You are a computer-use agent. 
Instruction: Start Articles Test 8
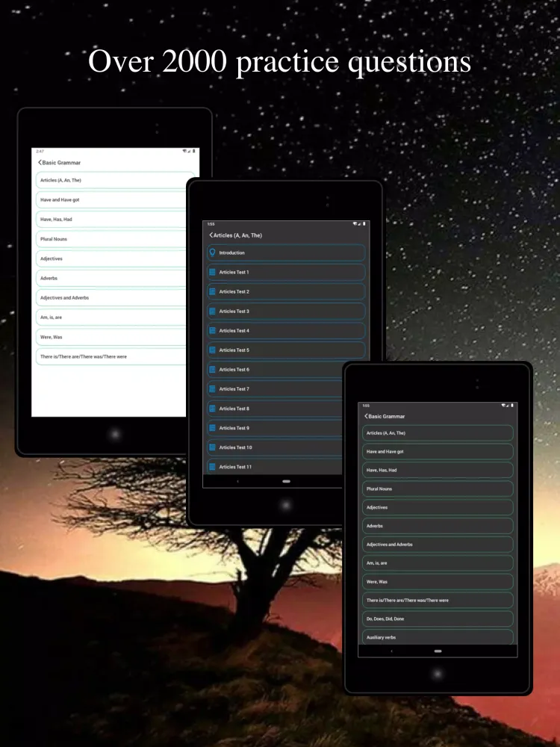tap(275, 409)
